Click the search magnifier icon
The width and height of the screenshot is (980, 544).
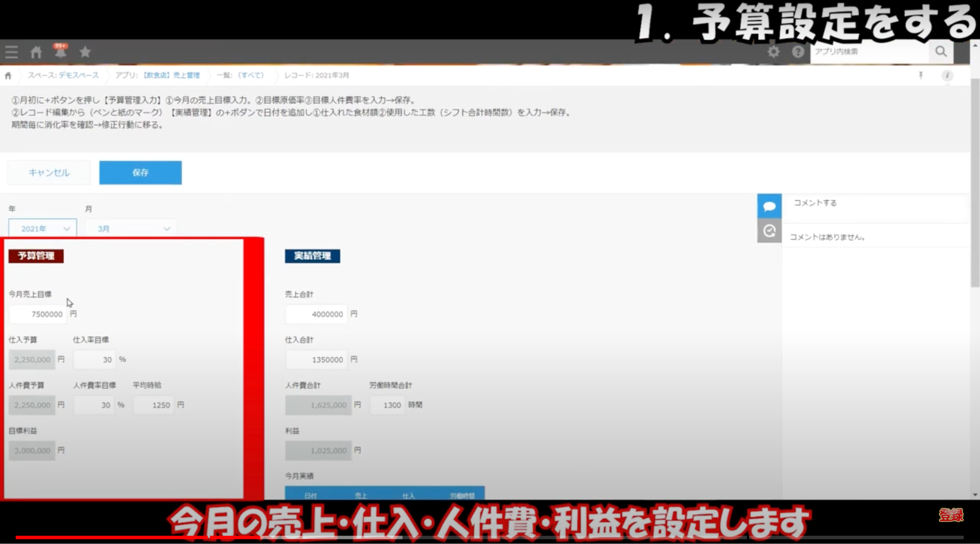click(940, 51)
